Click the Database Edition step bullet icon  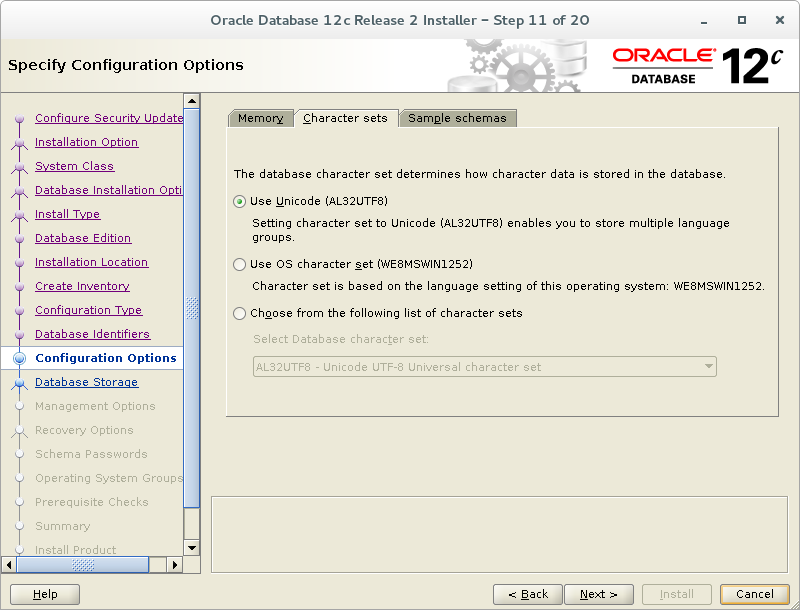point(19,239)
